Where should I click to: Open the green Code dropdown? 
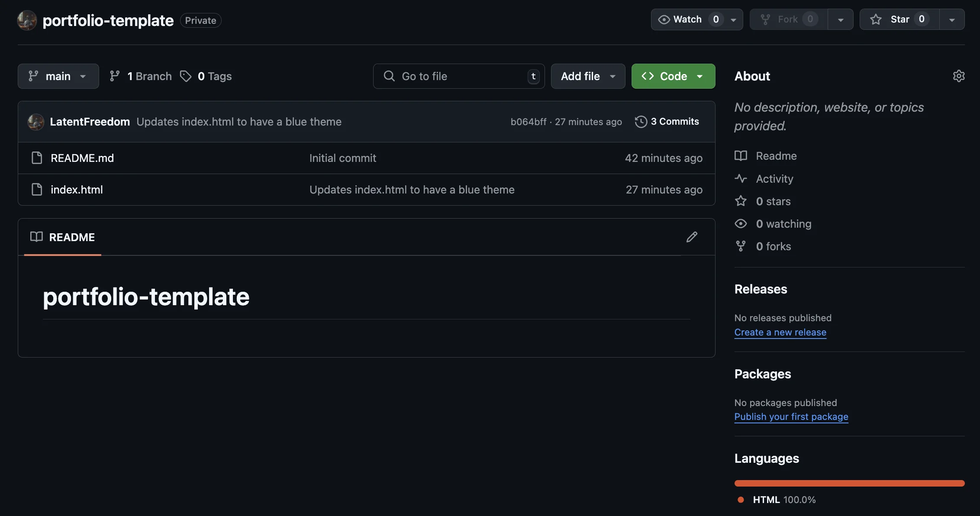(673, 76)
